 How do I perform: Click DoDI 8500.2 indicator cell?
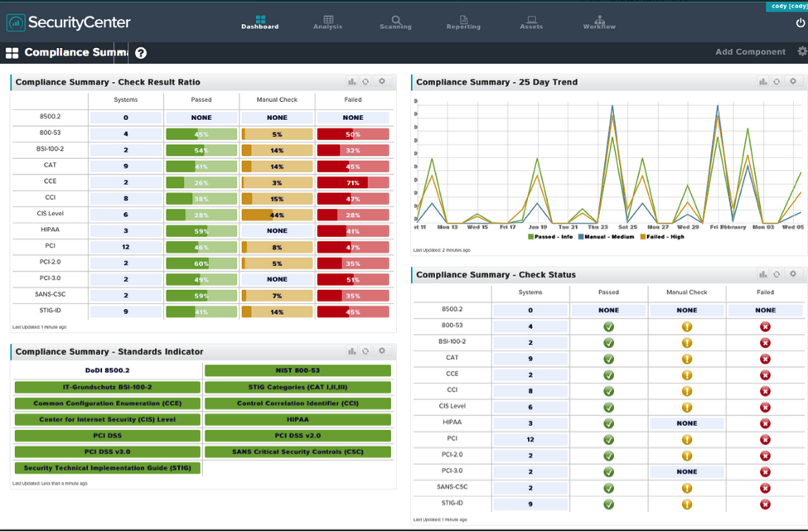tap(107, 370)
